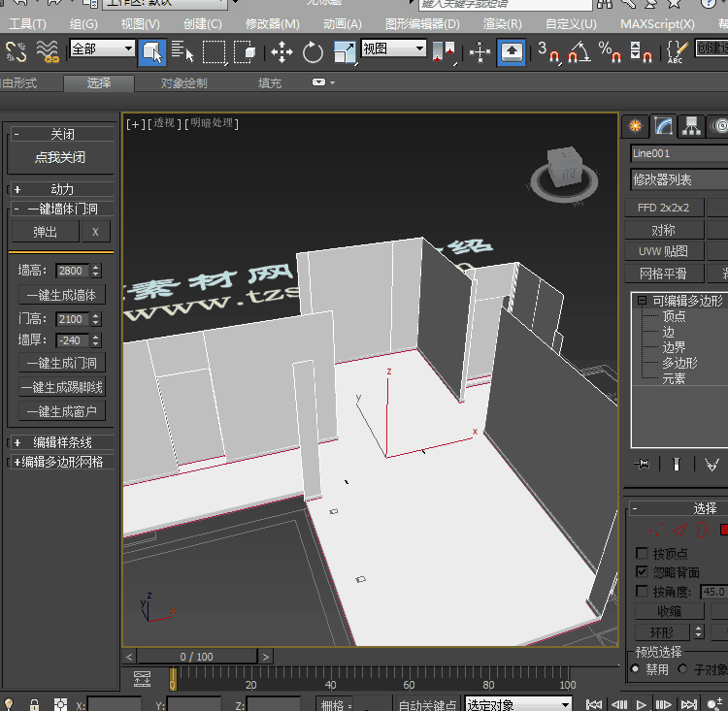Click the Select and Rotate tool
The image size is (728, 711).
314,52
